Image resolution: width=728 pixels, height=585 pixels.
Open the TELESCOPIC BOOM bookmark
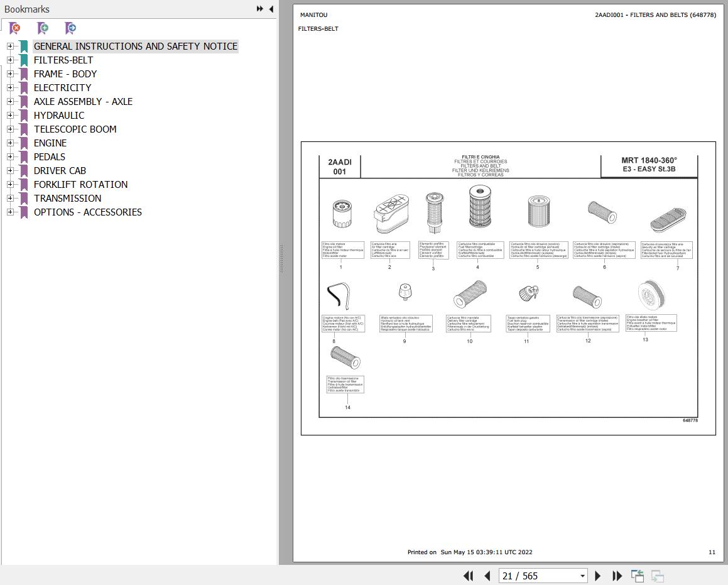coord(75,129)
